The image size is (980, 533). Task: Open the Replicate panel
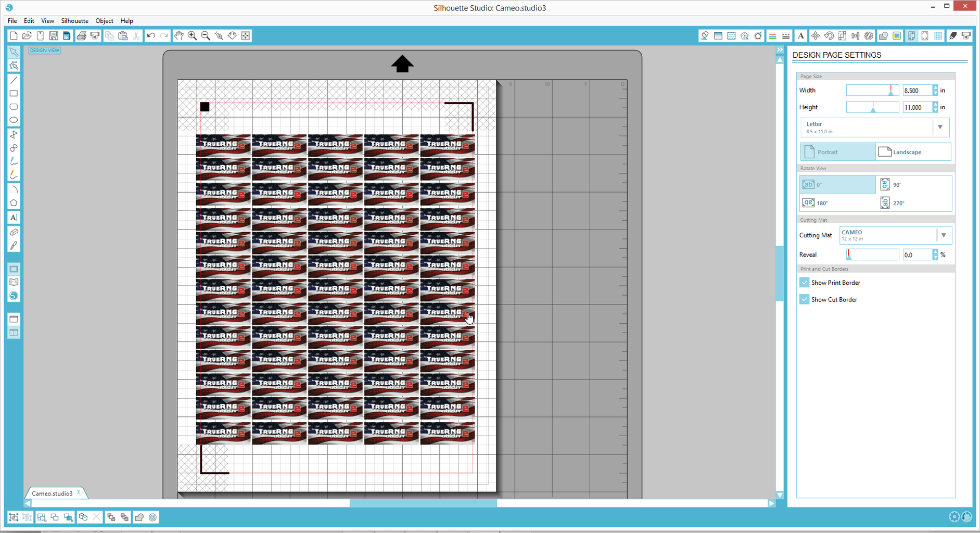869,35
